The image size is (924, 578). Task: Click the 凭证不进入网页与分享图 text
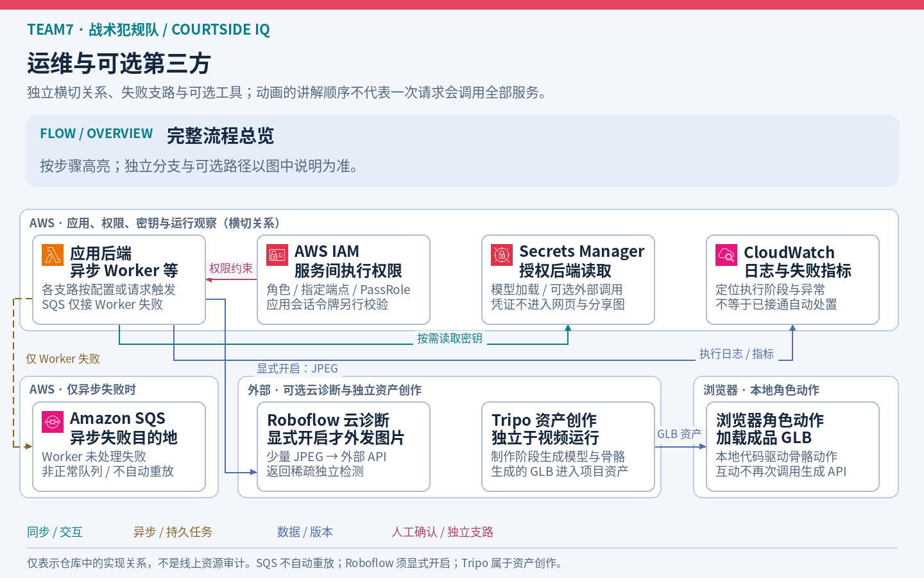(x=558, y=304)
